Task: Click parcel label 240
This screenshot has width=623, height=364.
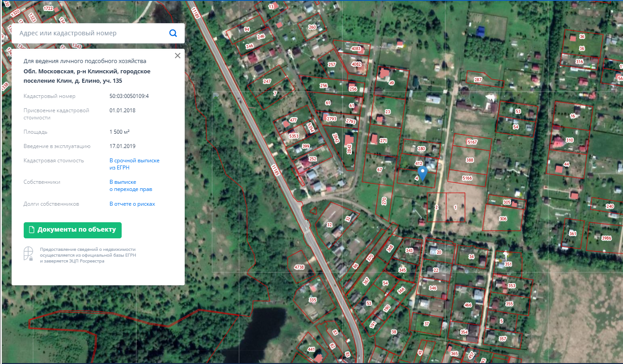Action: (610, 206)
